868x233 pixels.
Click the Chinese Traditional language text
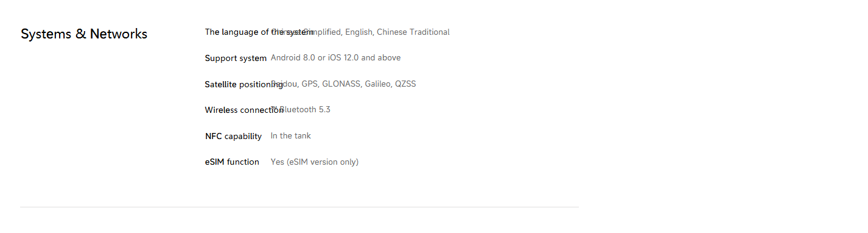pos(413,32)
